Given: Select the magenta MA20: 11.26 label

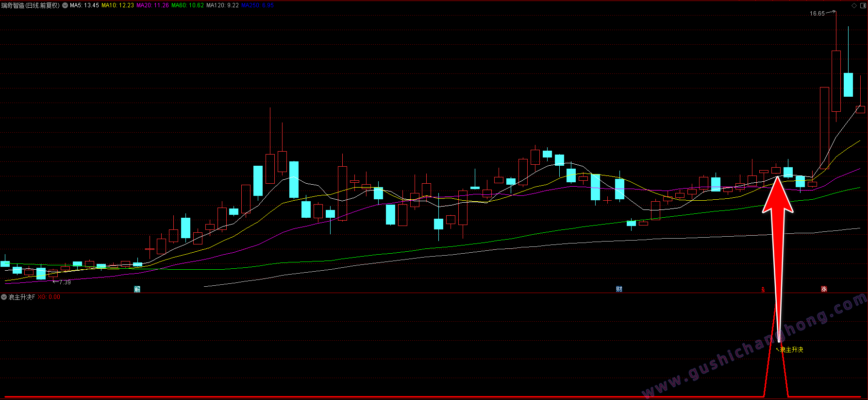Looking at the screenshot, I should click(x=152, y=5).
